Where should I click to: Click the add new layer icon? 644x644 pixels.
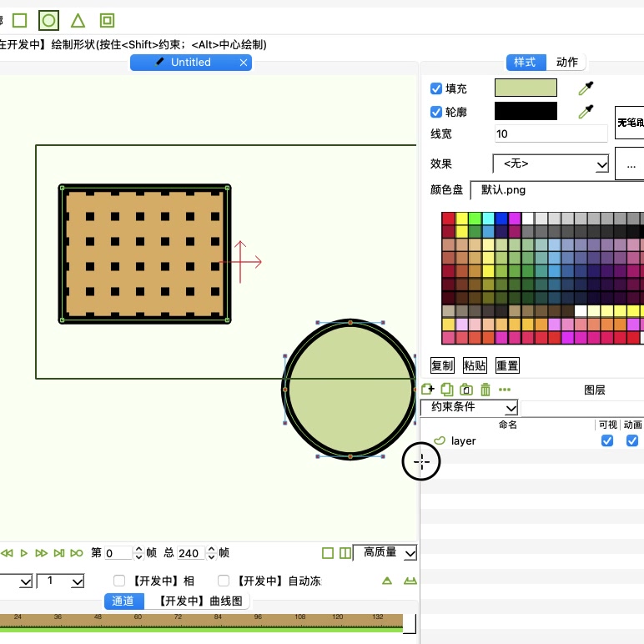[x=428, y=389]
